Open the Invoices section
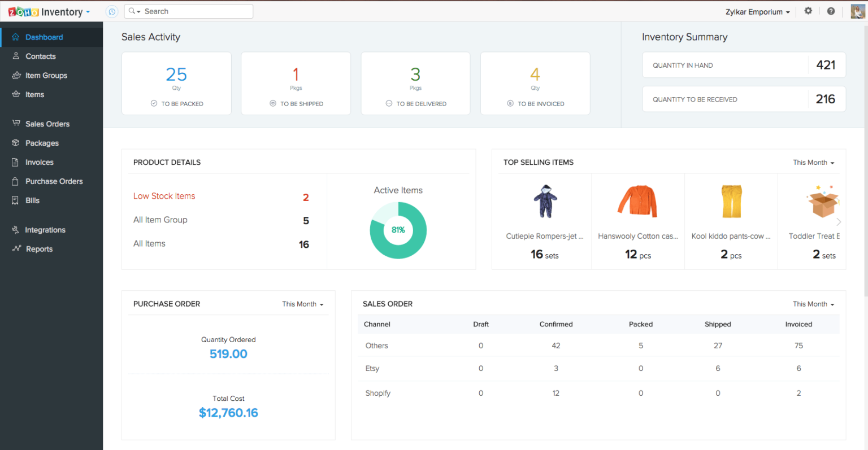Viewport: 868px width, 450px height. [39, 162]
